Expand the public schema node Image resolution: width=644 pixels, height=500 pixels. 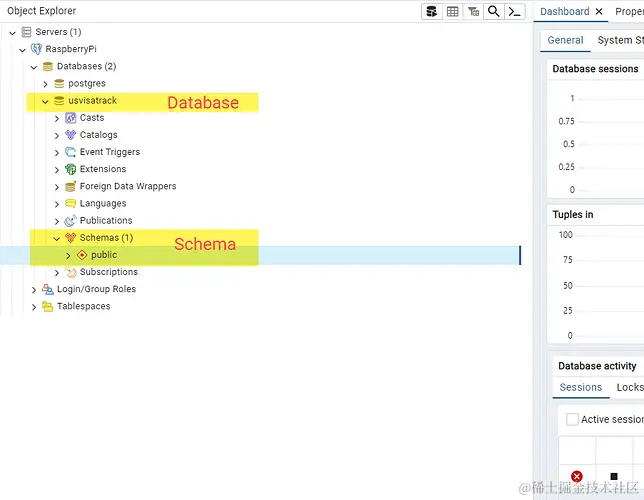69,256
